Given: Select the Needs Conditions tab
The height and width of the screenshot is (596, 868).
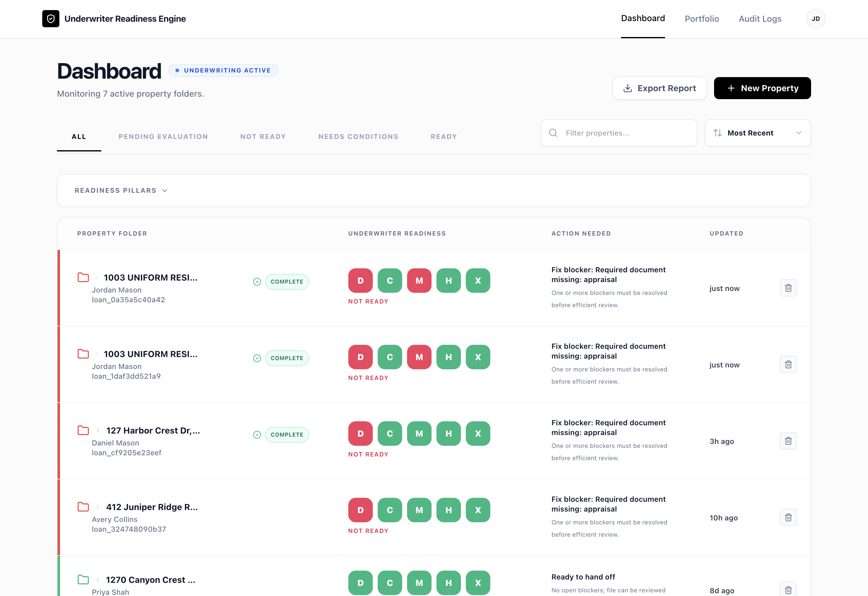Looking at the screenshot, I should 358,137.
